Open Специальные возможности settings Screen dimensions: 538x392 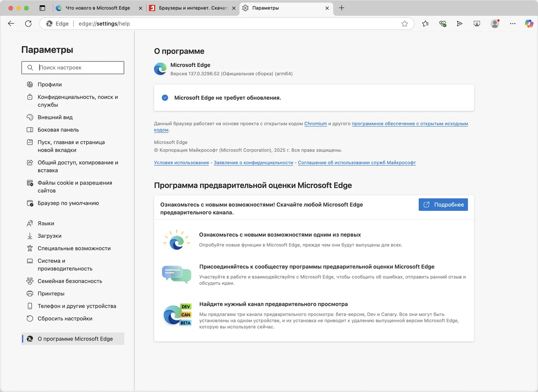coord(73,248)
